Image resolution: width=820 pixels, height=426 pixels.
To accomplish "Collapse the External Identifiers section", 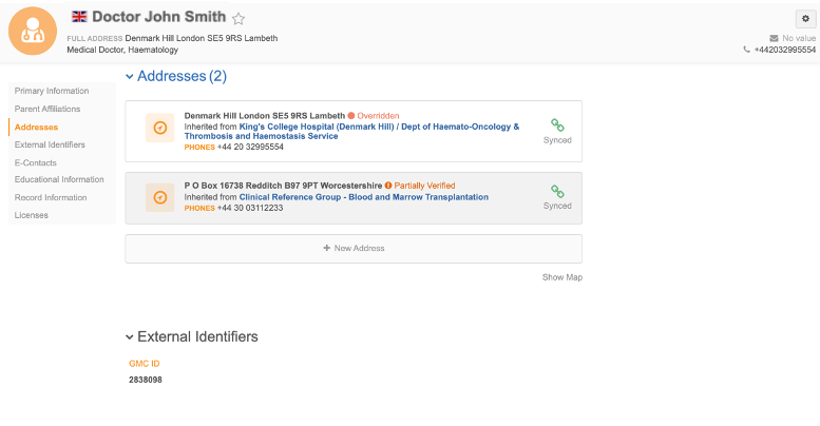I will click(129, 337).
